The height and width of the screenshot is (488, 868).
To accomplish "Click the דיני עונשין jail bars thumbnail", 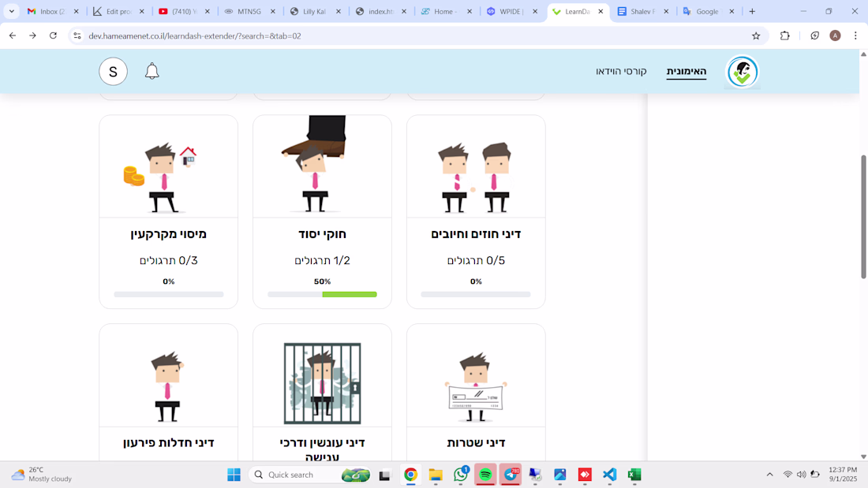I will coord(322,383).
